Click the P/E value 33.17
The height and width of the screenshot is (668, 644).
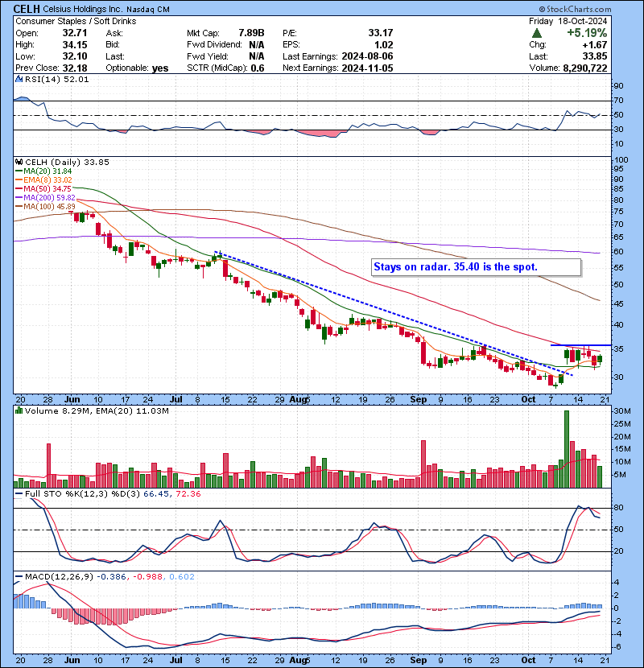coord(381,33)
